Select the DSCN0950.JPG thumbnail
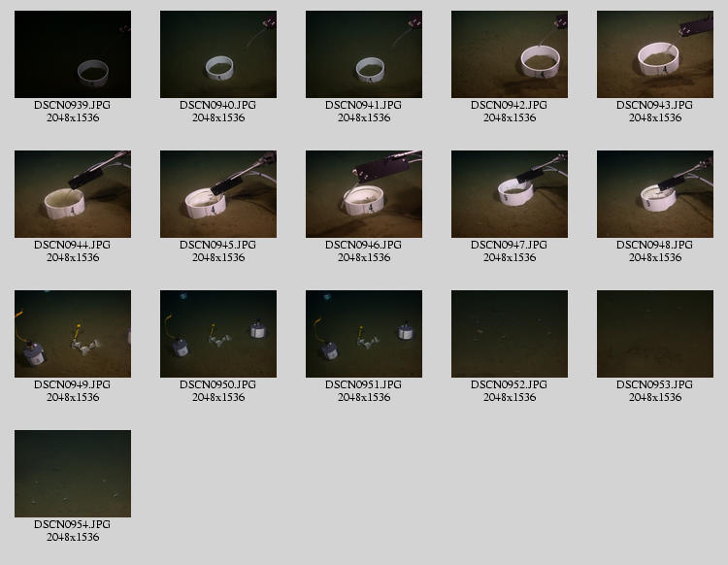 tap(218, 334)
